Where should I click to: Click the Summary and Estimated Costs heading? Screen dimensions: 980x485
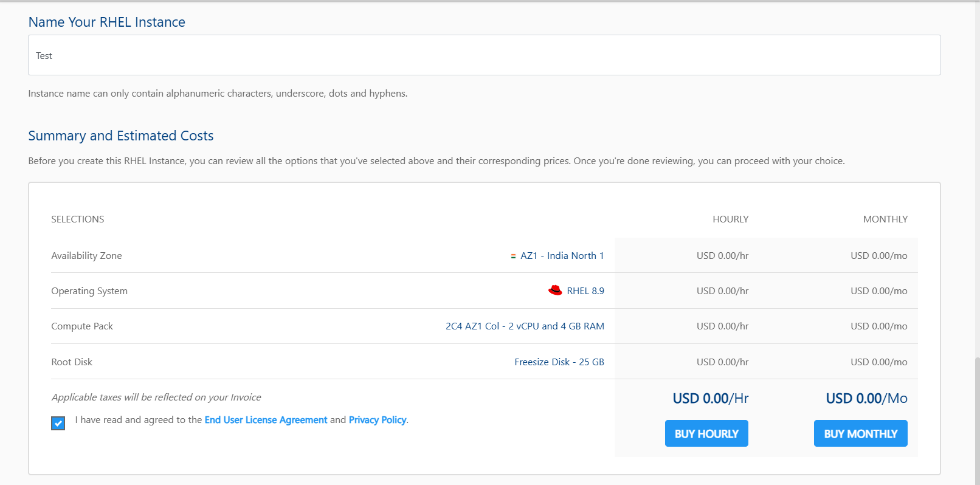tap(121, 136)
